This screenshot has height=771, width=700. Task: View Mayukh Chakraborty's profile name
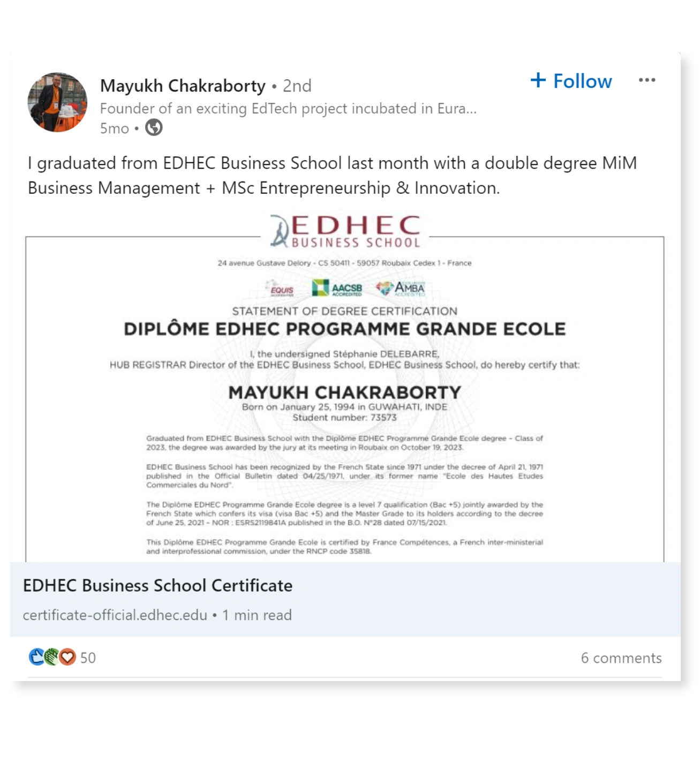click(x=183, y=85)
